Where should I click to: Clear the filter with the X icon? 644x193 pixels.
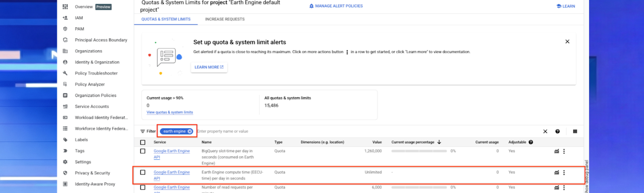coord(545,131)
